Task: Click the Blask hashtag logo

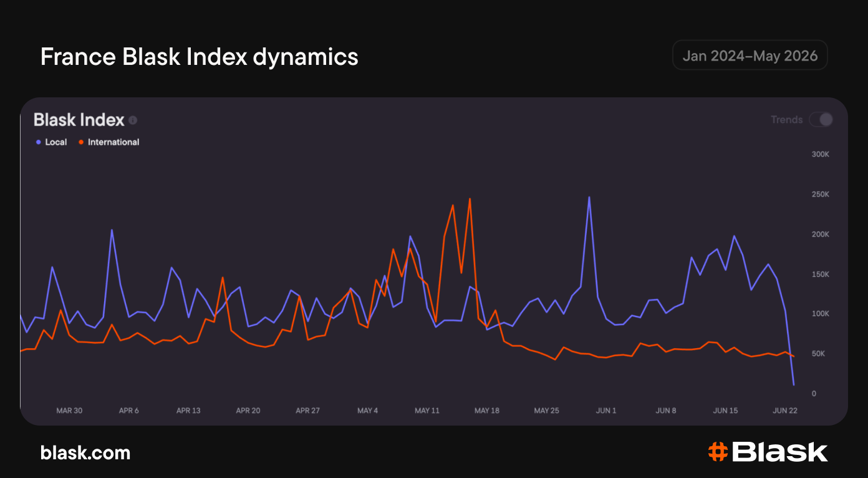Action: point(768,452)
